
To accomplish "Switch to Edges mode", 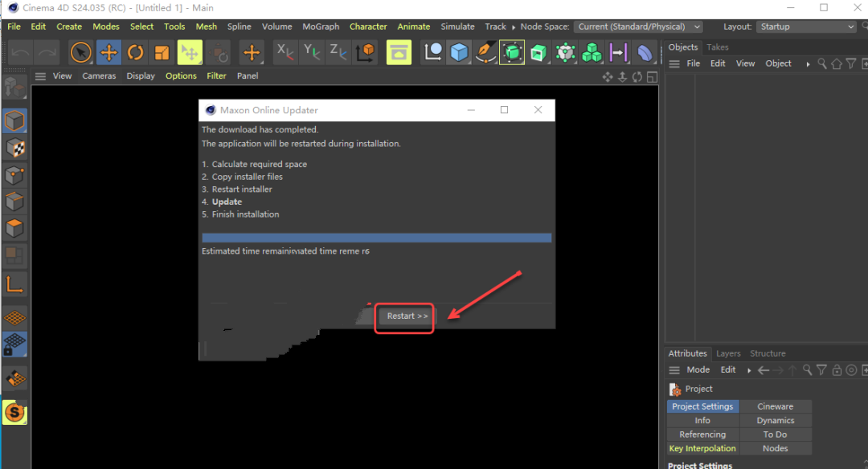I will coord(14,202).
